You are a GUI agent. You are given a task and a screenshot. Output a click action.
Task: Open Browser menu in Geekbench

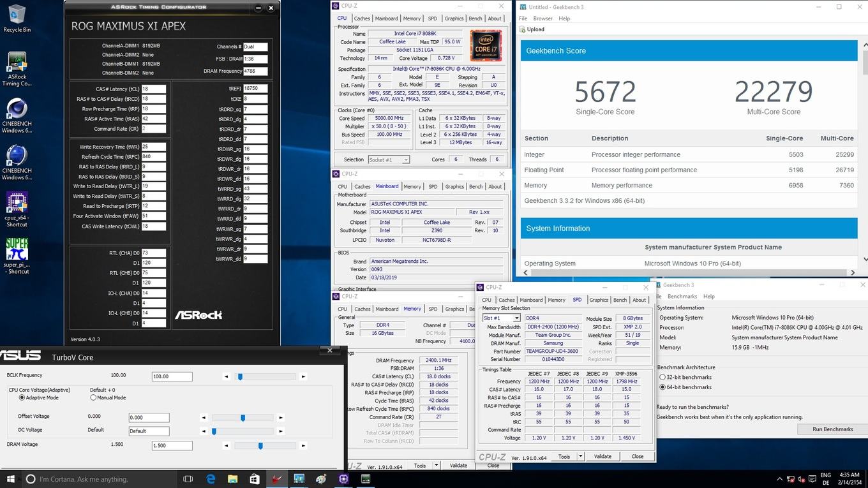click(543, 18)
